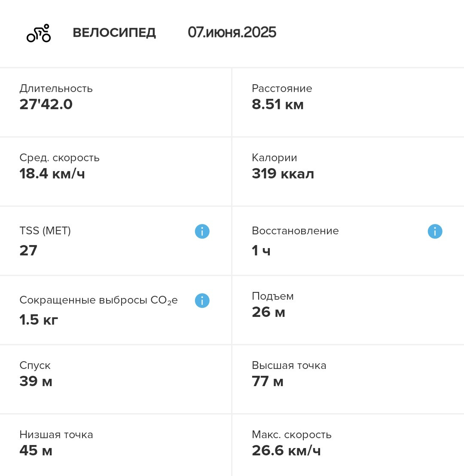Show info for Восстановление
The image size is (464, 476).
[x=435, y=231]
